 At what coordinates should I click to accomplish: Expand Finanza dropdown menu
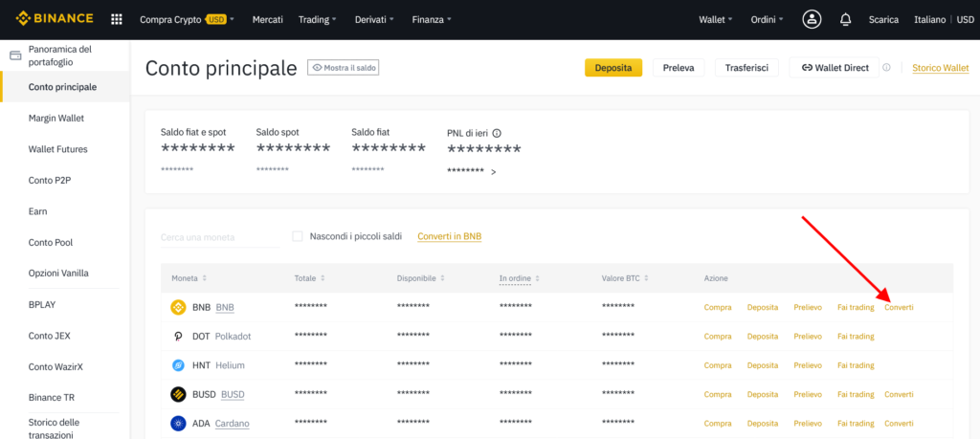(x=432, y=19)
